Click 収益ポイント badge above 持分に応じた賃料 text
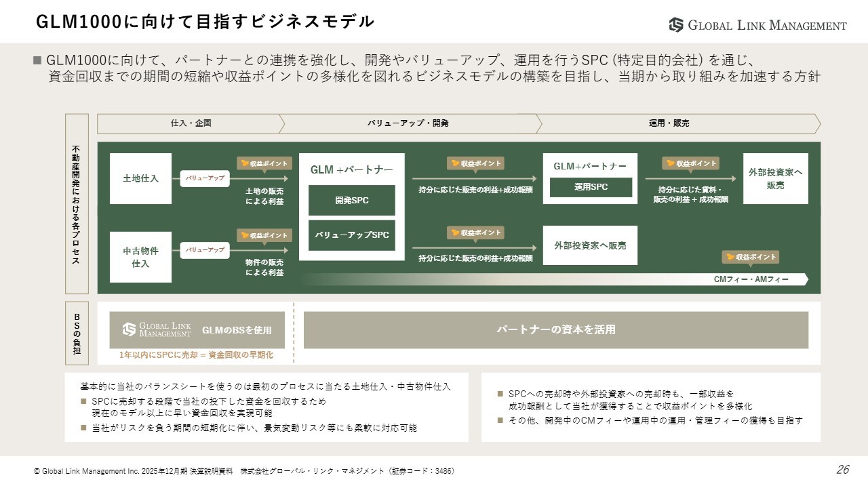868x488 pixels. 690,163
